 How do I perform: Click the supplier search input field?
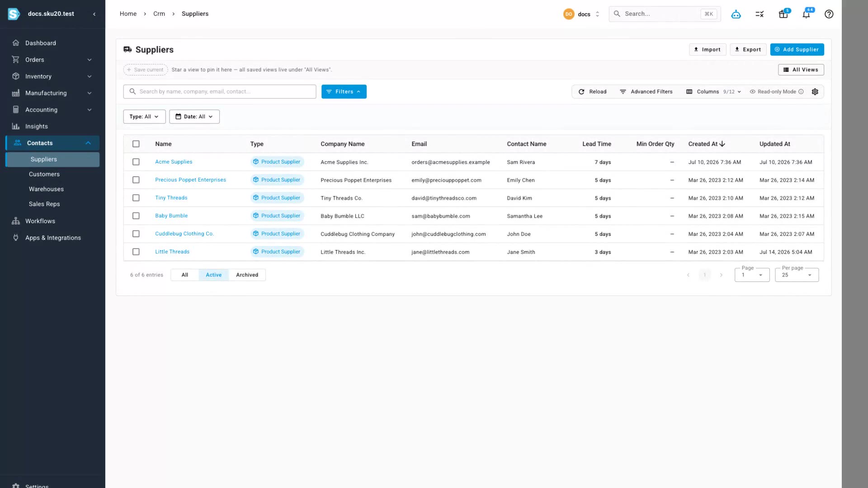[x=220, y=92]
